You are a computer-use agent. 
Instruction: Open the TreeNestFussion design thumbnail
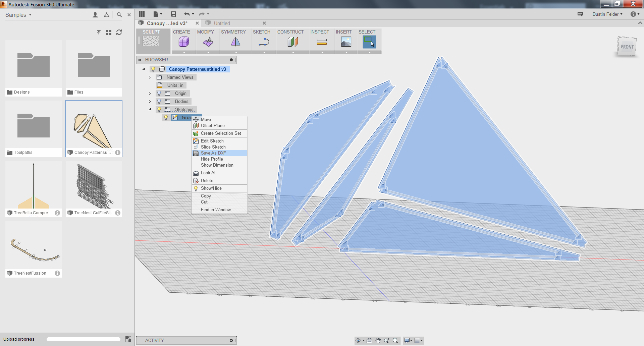(x=34, y=249)
